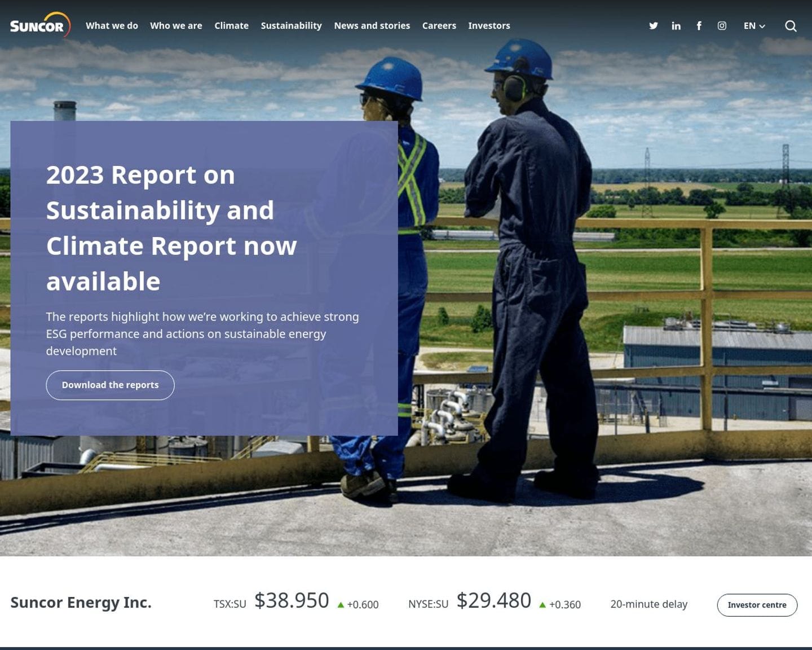
Task: Open the Who we are menu
Action: coord(176,26)
